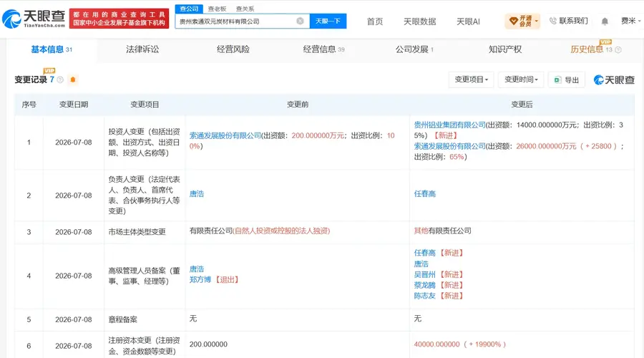Viewport: 644px width, 358px height.
Task: Open 郑方博 link in row 4
Action: tap(200, 280)
